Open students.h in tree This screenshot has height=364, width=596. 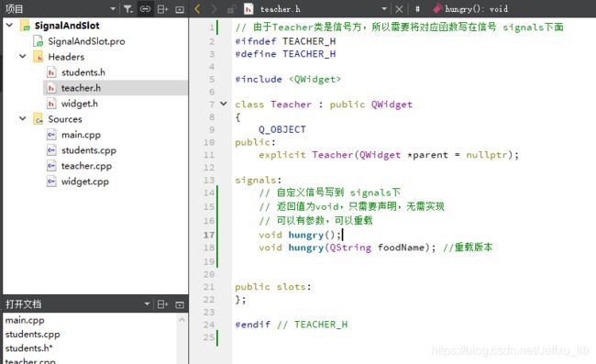click(x=83, y=72)
